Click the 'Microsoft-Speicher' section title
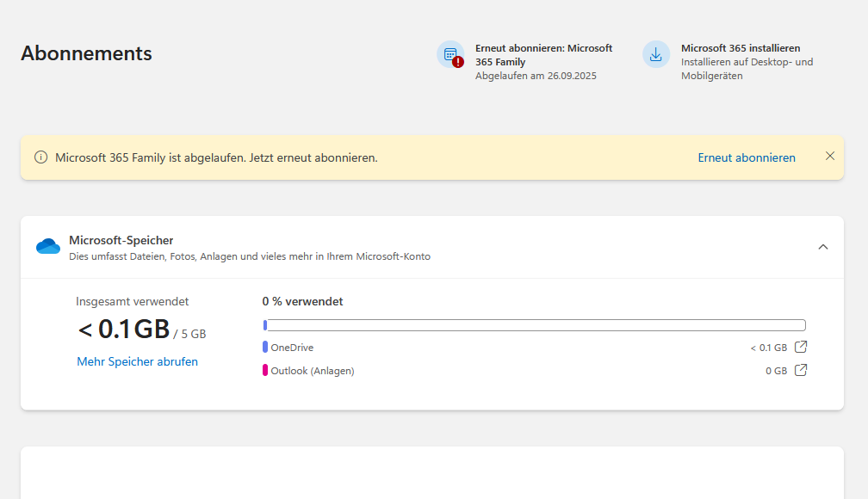The image size is (868, 499). pos(121,240)
